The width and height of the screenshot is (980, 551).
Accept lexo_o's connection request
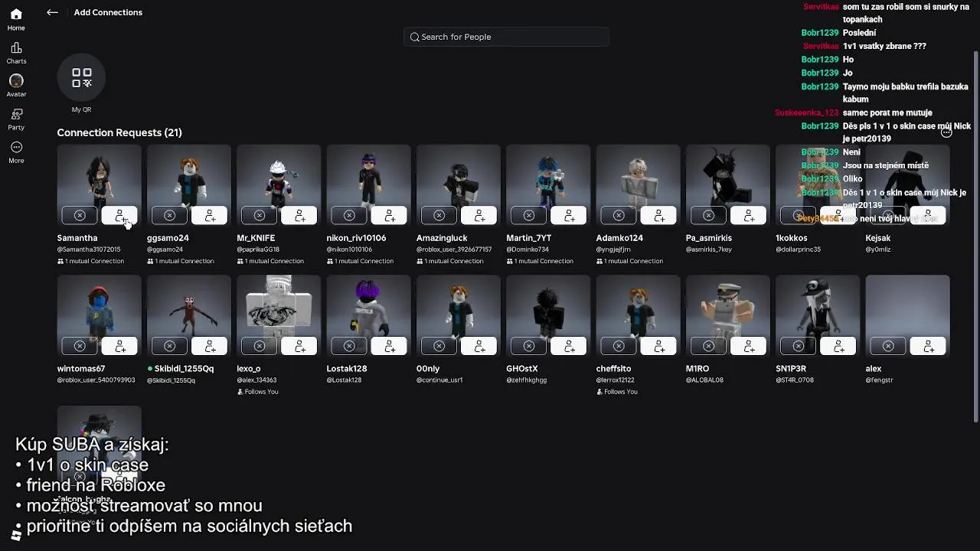299,347
